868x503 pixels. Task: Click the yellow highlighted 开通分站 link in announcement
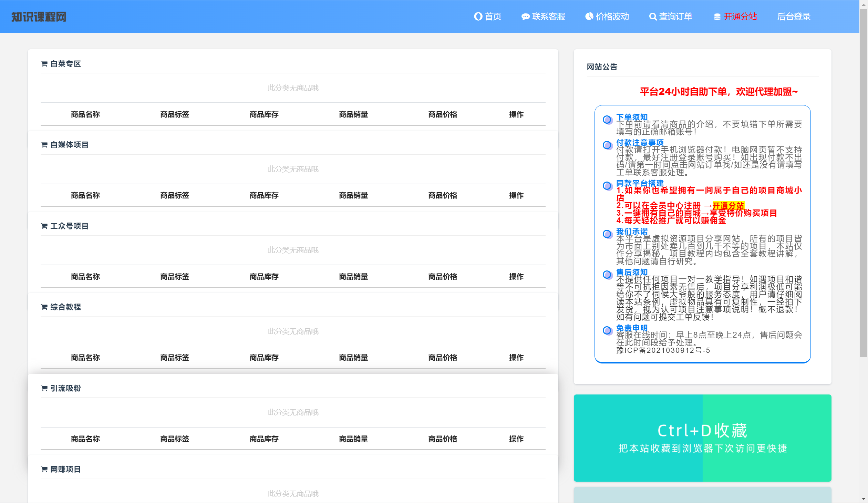pos(728,206)
